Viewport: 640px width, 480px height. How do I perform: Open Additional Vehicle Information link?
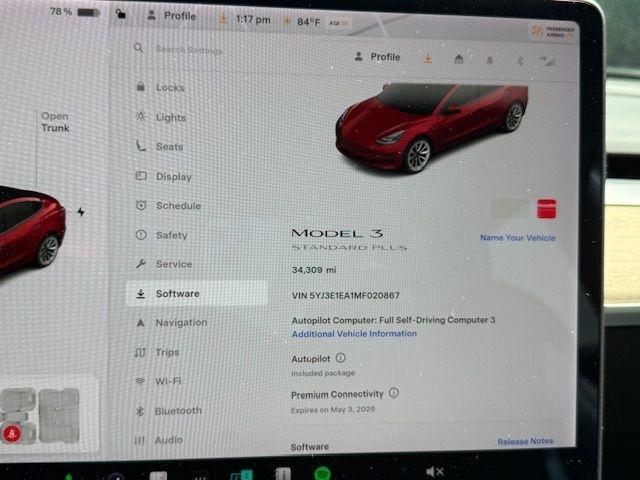point(354,334)
